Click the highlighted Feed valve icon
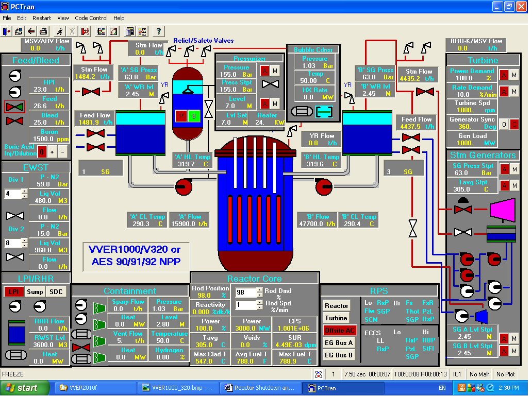Image resolution: width=532 pixels, height=397 pixels. 14,107
